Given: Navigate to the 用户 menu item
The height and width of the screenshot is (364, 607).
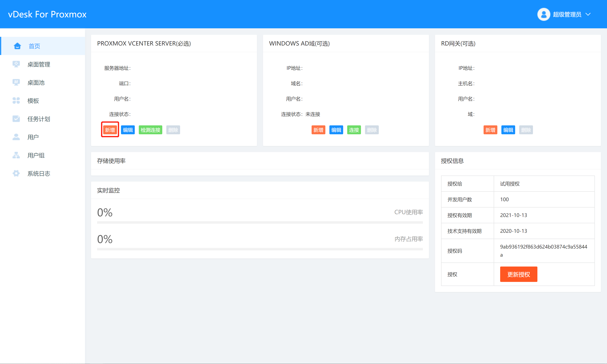Looking at the screenshot, I should pos(43,137).
